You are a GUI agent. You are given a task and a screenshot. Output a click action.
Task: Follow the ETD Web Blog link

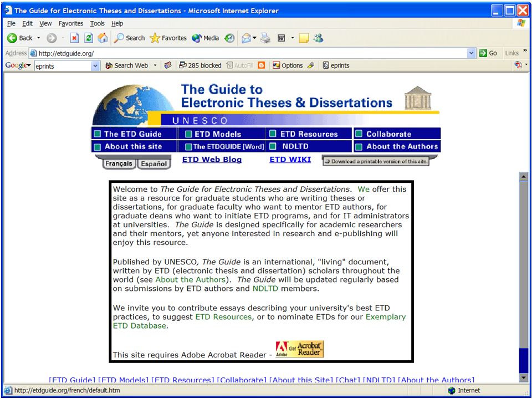pos(212,160)
